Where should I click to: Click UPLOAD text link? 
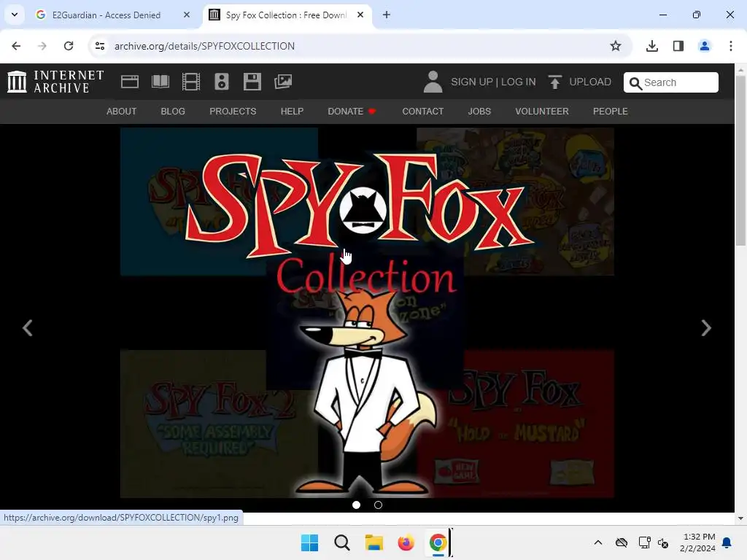590,82
